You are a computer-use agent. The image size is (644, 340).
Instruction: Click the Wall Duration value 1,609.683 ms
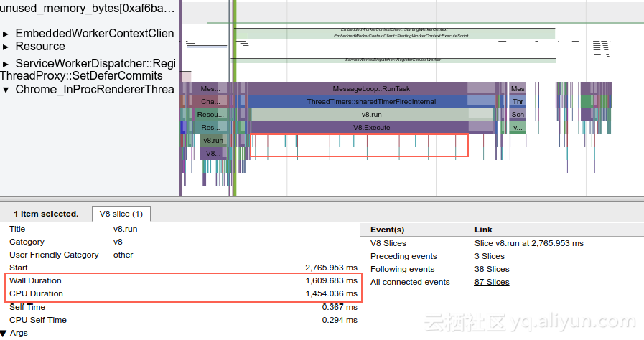(x=331, y=280)
